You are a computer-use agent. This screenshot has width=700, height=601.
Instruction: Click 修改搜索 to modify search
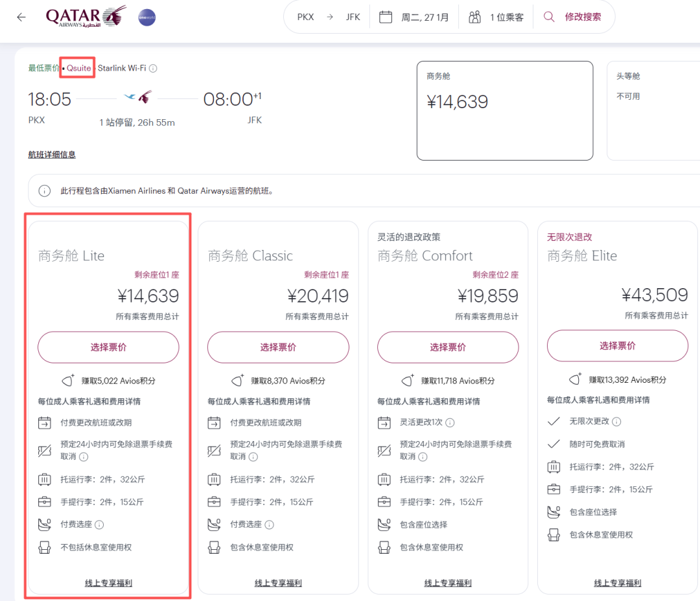583,17
